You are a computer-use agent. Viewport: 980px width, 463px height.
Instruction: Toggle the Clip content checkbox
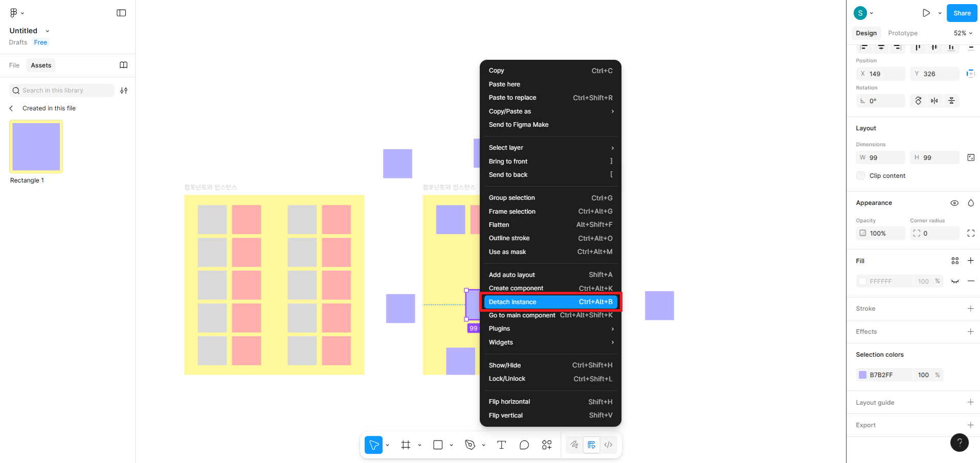click(x=861, y=176)
